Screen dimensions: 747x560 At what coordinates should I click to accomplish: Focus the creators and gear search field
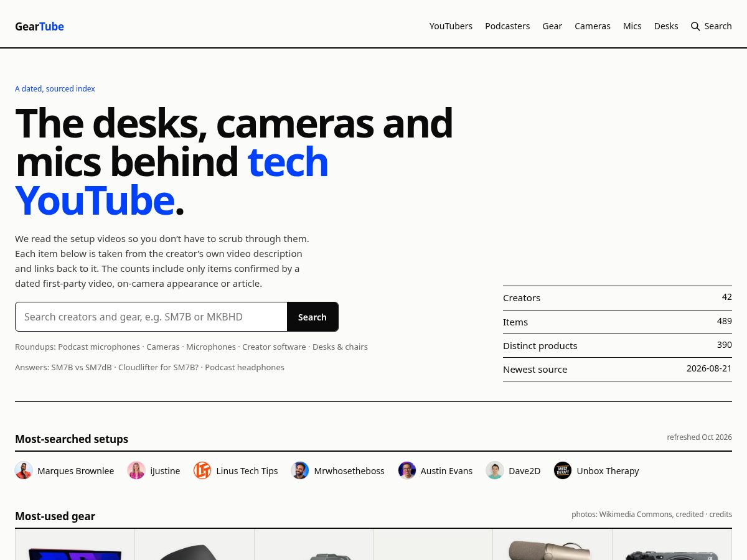[151, 317]
